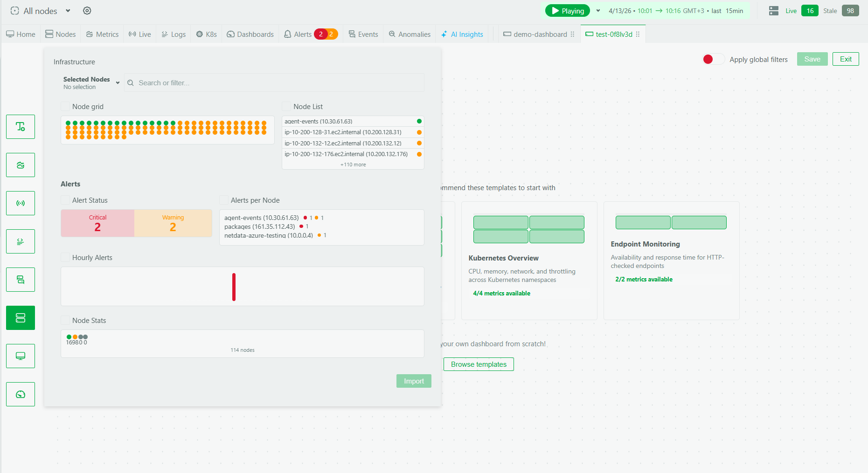
Task: Click the gauge icon at the sidebar bottom
Action: (21, 394)
